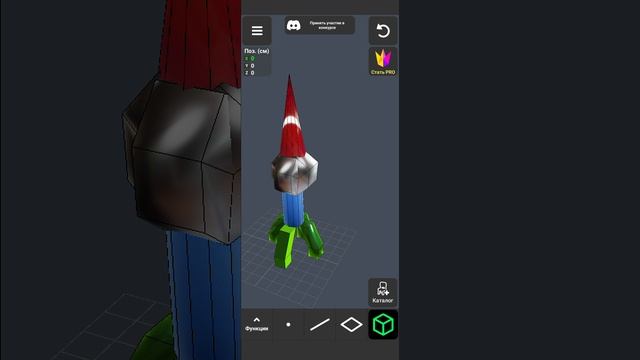Image resolution: width=640 pixels, height=360 pixels.
Task: Click the gray metallic rocket body section
Action: tap(295, 173)
